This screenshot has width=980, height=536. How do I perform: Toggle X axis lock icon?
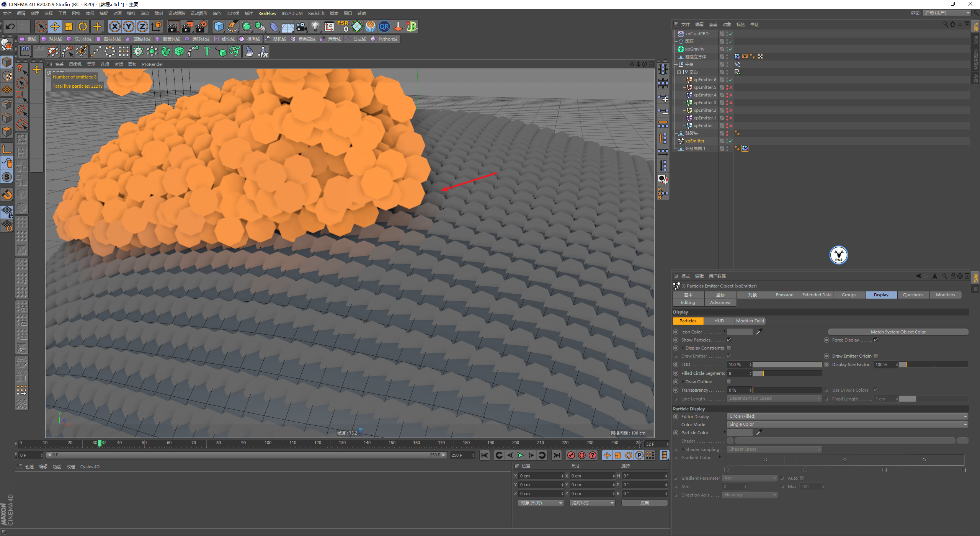pos(114,26)
